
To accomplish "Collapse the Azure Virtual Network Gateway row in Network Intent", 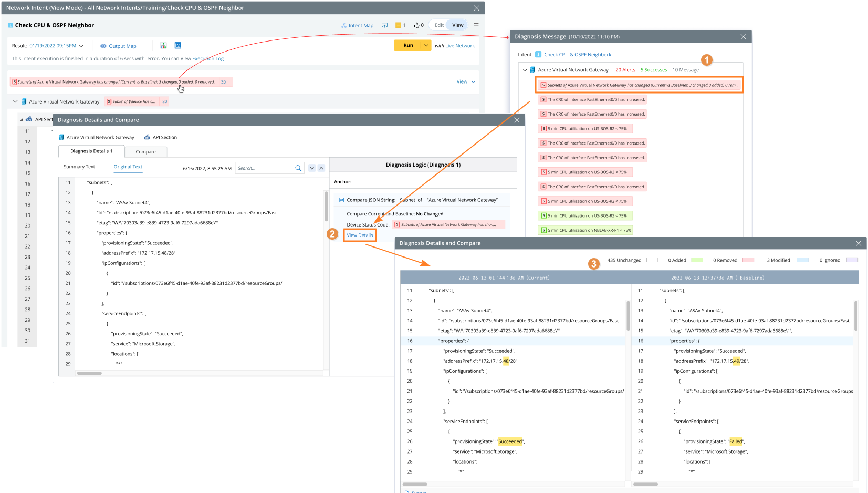I will [x=15, y=101].
